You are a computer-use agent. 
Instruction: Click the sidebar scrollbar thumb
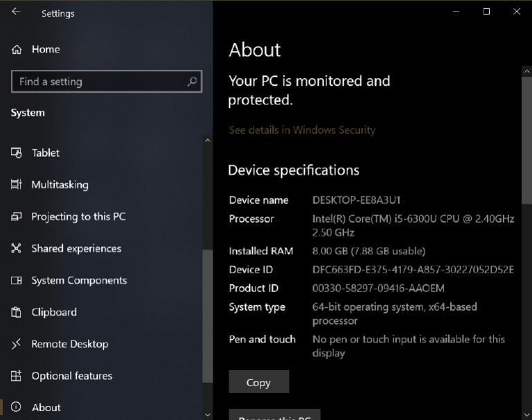pos(207,316)
